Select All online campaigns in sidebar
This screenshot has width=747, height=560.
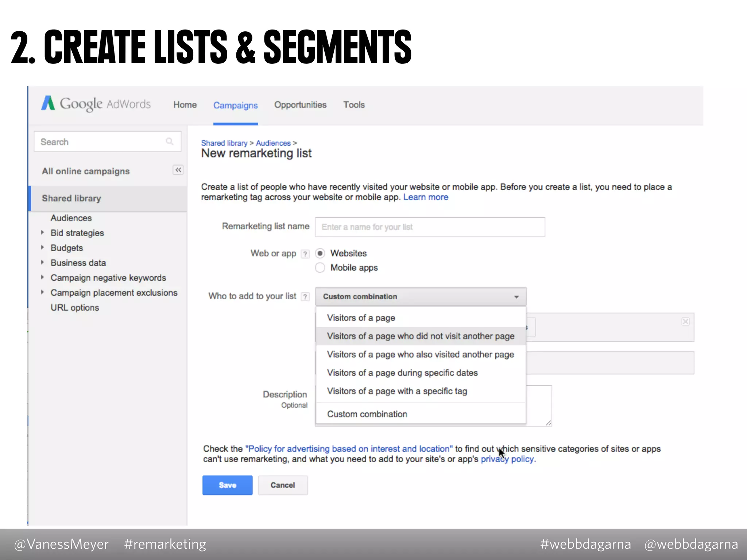pyautogui.click(x=86, y=171)
